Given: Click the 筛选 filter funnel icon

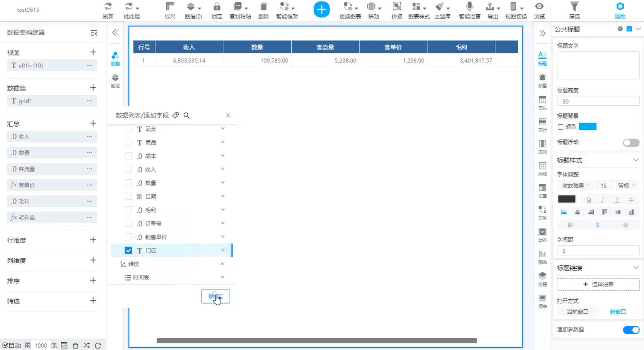Looking at the screenshot, I should pyautogui.click(x=574, y=7).
